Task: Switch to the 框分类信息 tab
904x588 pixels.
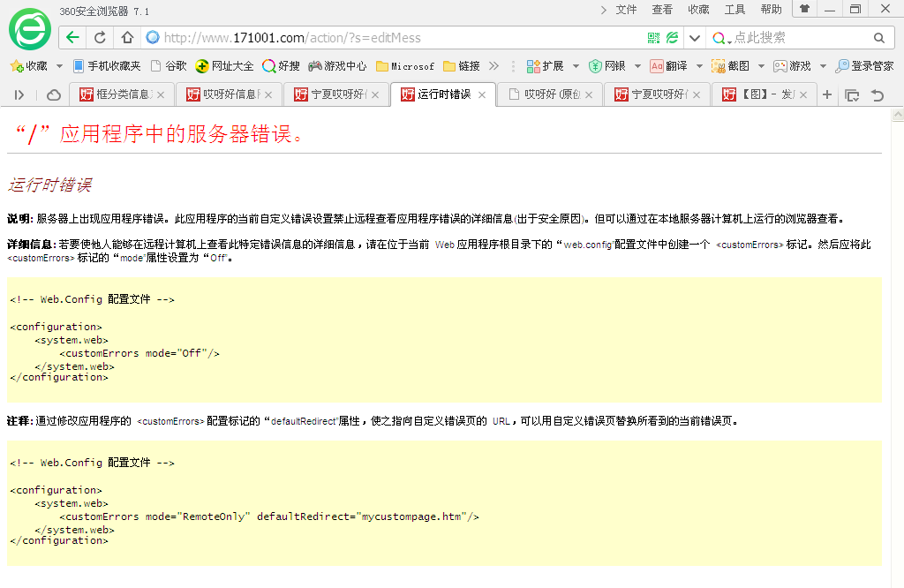Action: coord(121,95)
